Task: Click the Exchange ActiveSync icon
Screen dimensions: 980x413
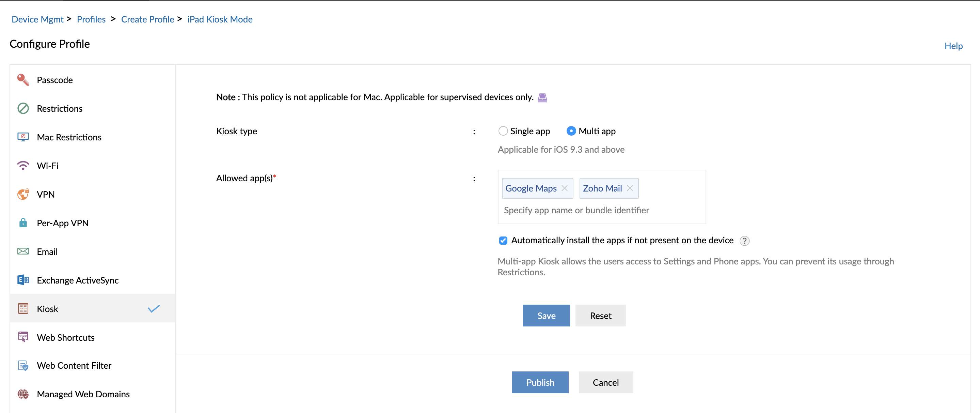Action: coord(23,280)
